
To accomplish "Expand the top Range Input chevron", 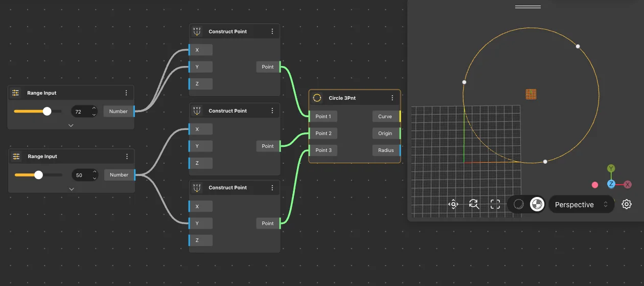I will [x=71, y=125].
